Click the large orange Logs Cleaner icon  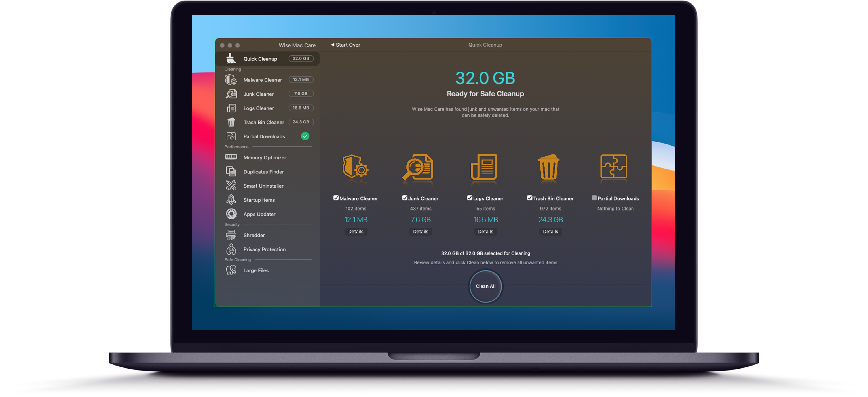pos(484,167)
